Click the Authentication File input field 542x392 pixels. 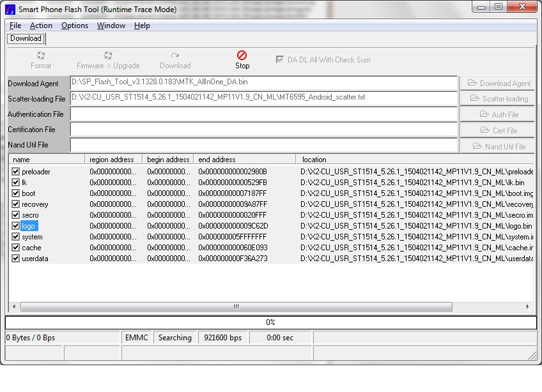point(263,114)
